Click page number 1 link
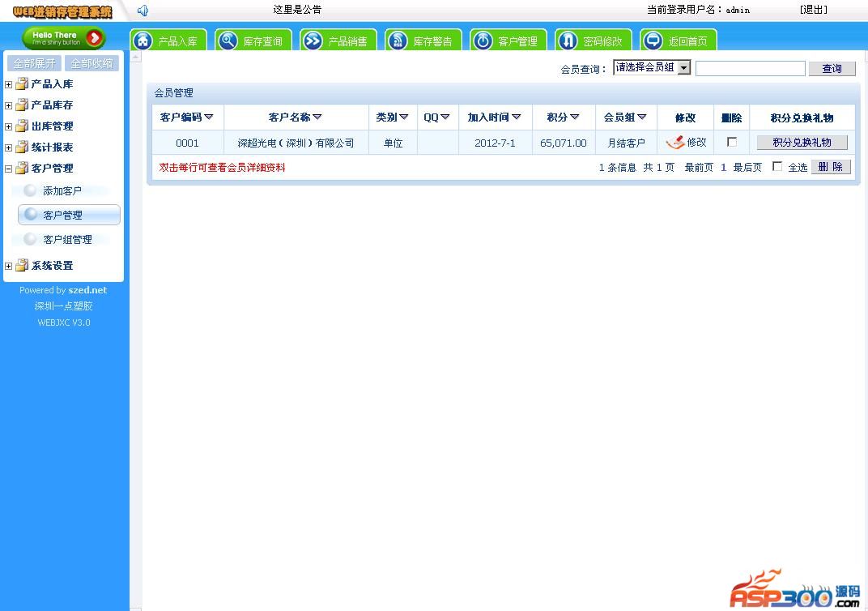The width and height of the screenshot is (868, 611). pos(724,167)
